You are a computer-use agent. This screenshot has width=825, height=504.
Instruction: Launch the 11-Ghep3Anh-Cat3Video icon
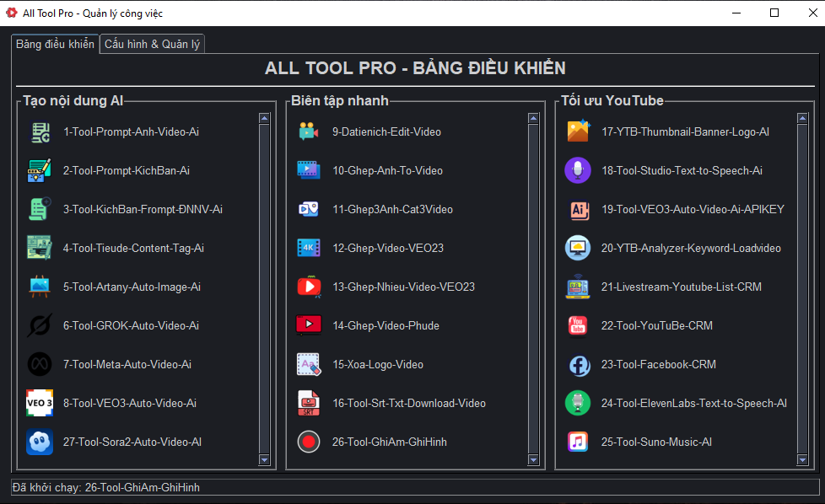coord(309,209)
